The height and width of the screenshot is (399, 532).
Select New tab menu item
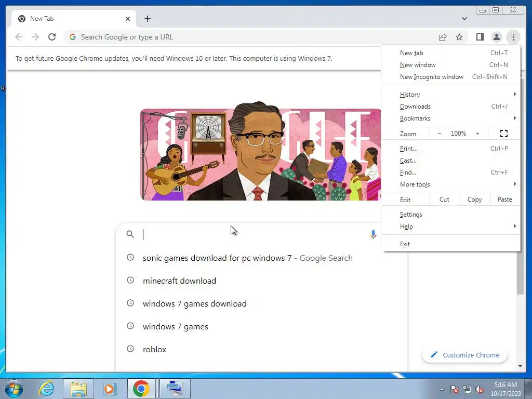pos(450,53)
